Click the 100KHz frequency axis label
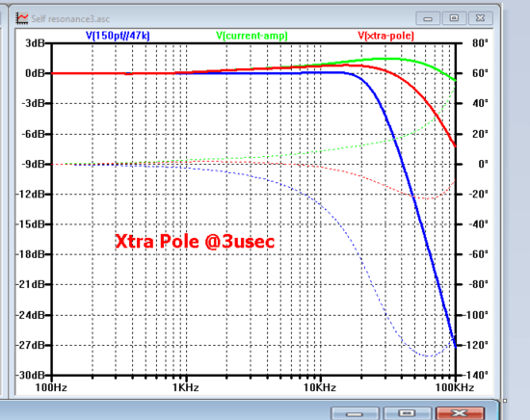The height and width of the screenshot is (420, 530). click(x=455, y=387)
